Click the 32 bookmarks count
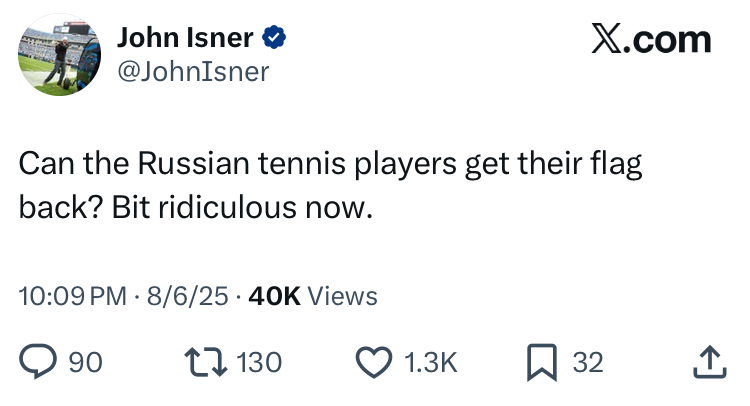Image resolution: width=750 pixels, height=406 pixels. (x=588, y=362)
